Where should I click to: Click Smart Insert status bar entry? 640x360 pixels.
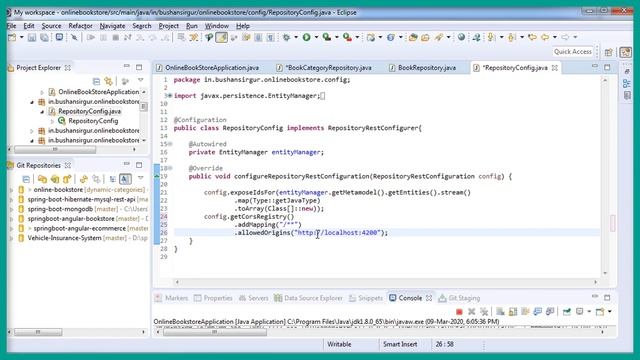400,344
